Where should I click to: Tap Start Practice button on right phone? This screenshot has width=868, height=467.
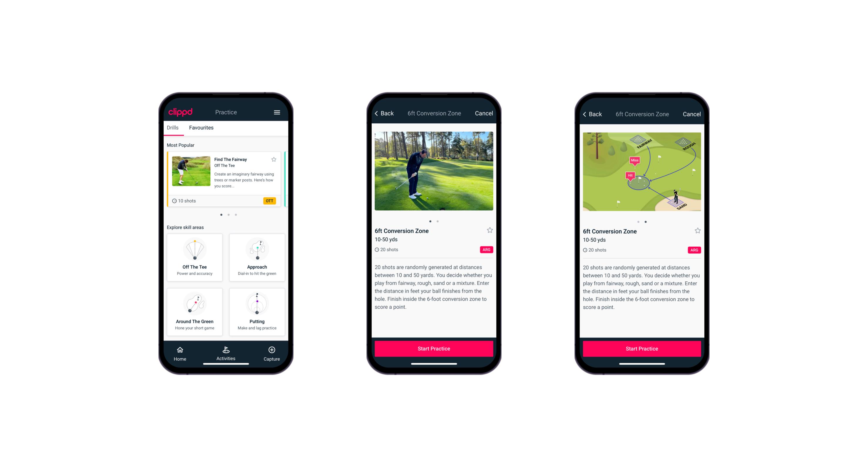click(x=642, y=348)
